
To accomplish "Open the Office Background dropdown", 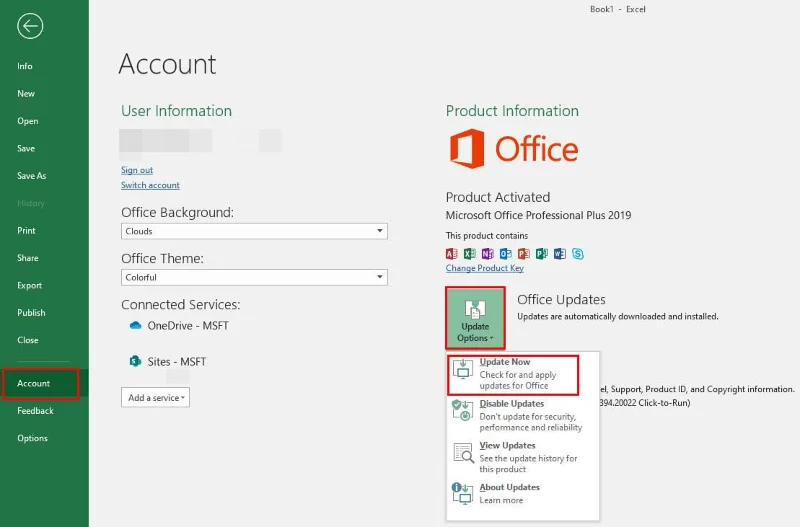I will click(x=254, y=231).
